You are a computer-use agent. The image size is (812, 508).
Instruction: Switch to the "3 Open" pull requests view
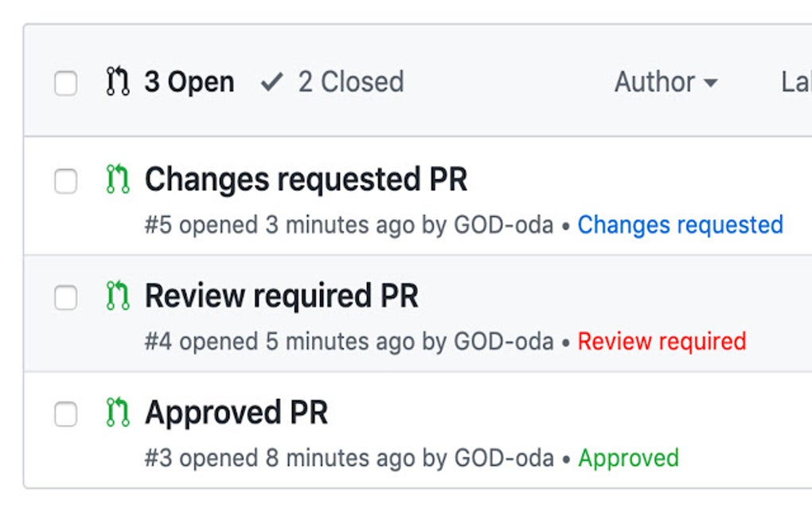[x=189, y=80]
